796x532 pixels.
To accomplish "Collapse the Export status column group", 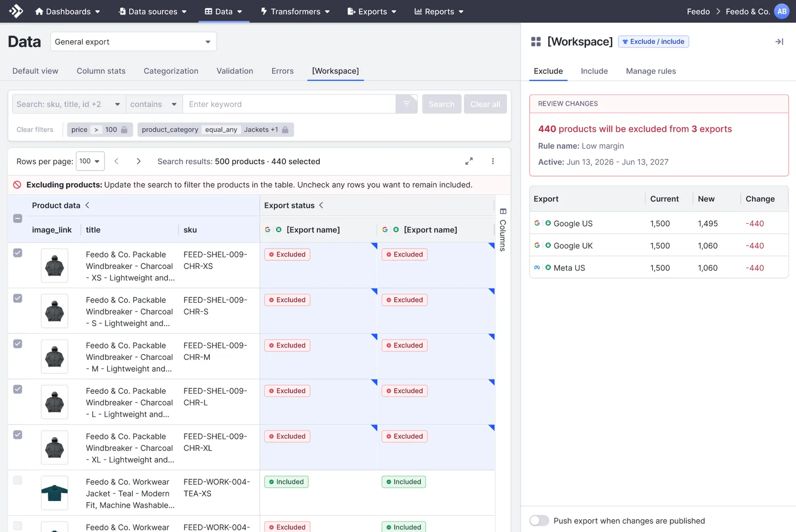I will click(321, 205).
